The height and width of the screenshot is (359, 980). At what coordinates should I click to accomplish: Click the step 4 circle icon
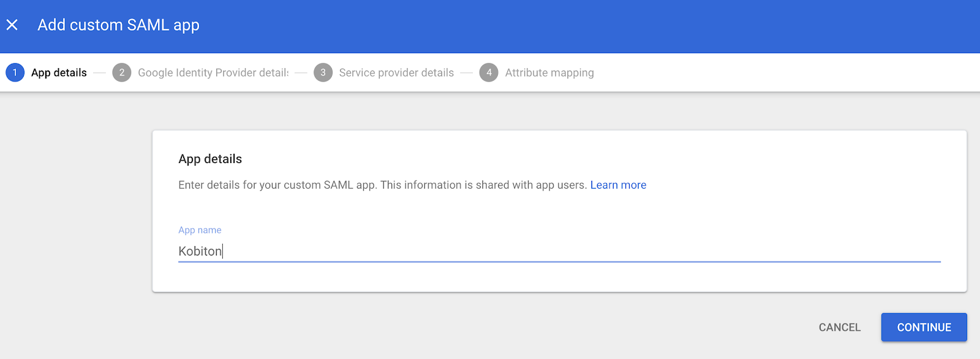[489, 72]
